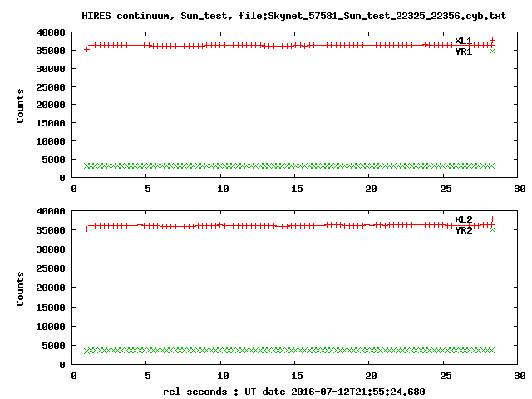
Task: Click the x-axis tick 25 under XL2 plot
Action: pos(446,376)
